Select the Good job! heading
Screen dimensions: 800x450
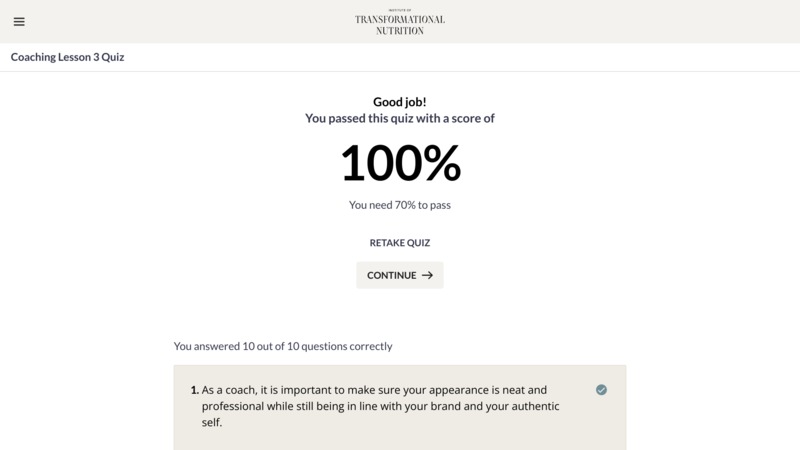coord(400,102)
